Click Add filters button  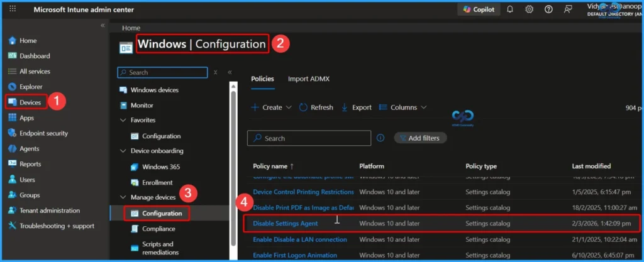coord(420,138)
